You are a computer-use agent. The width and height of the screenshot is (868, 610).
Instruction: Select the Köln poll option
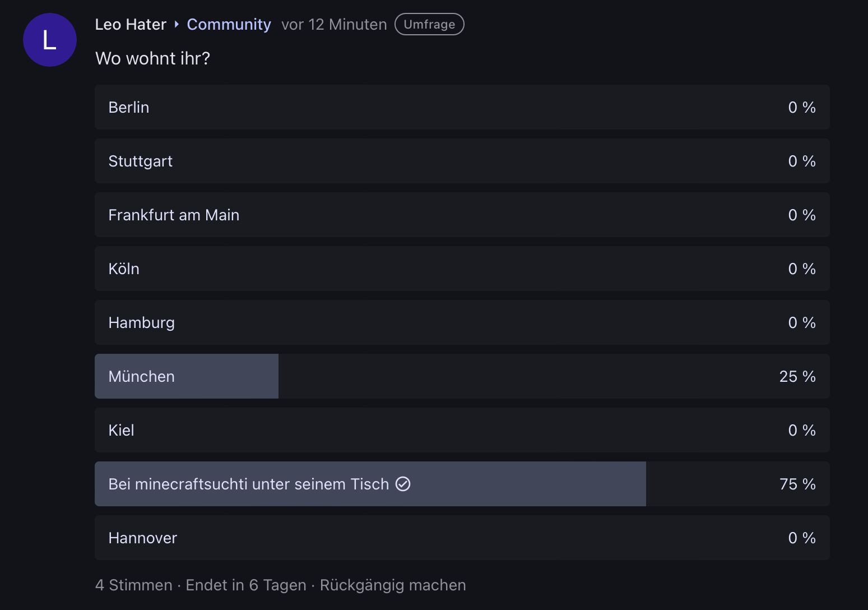point(462,269)
